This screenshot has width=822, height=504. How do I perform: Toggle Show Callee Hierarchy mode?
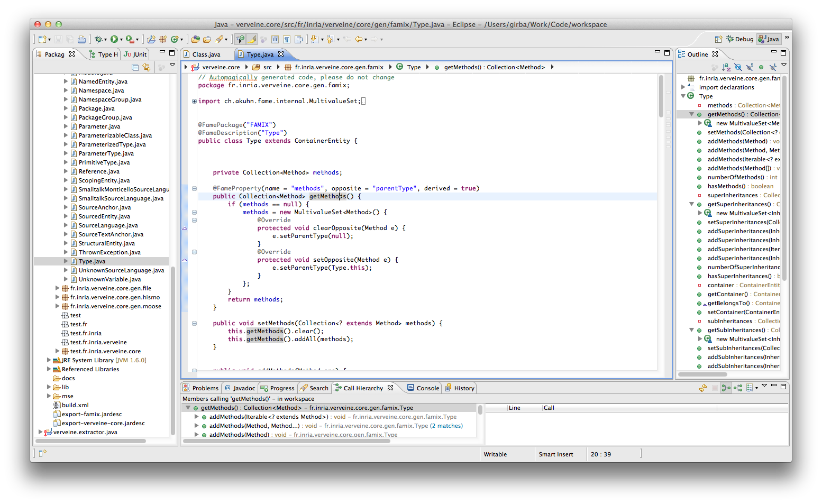pos(738,388)
